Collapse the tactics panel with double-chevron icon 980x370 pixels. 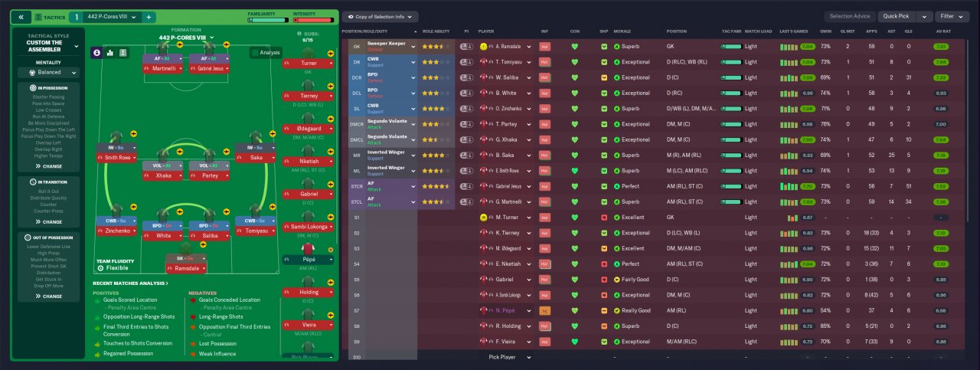(21, 16)
